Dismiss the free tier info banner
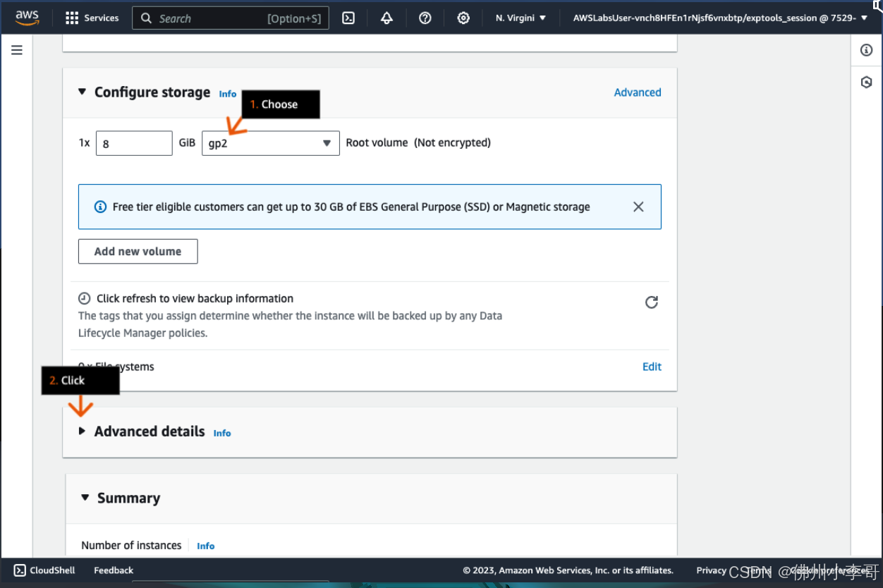The height and width of the screenshot is (588, 883). click(x=638, y=207)
